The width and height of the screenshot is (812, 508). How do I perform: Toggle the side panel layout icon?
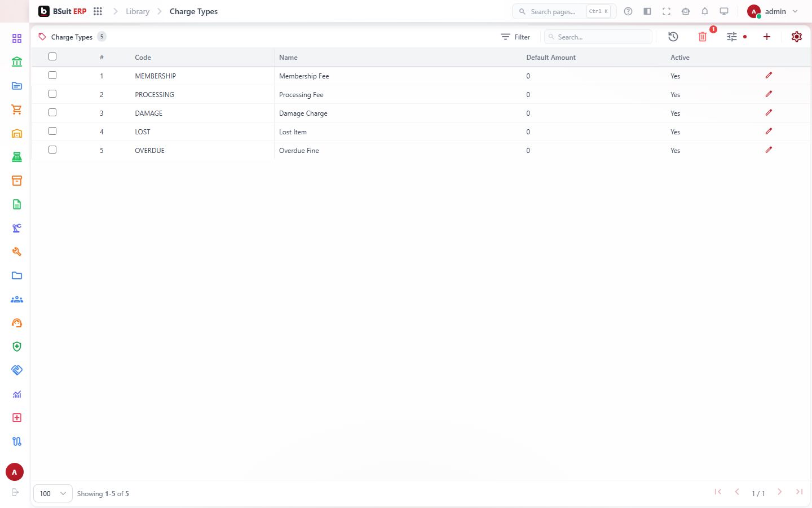pos(647,11)
